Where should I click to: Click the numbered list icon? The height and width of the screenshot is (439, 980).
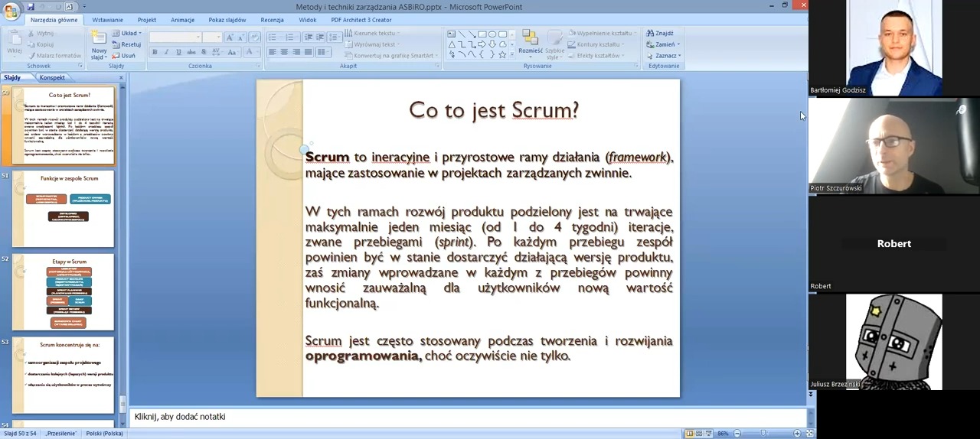pyautogui.click(x=291, y=37)
